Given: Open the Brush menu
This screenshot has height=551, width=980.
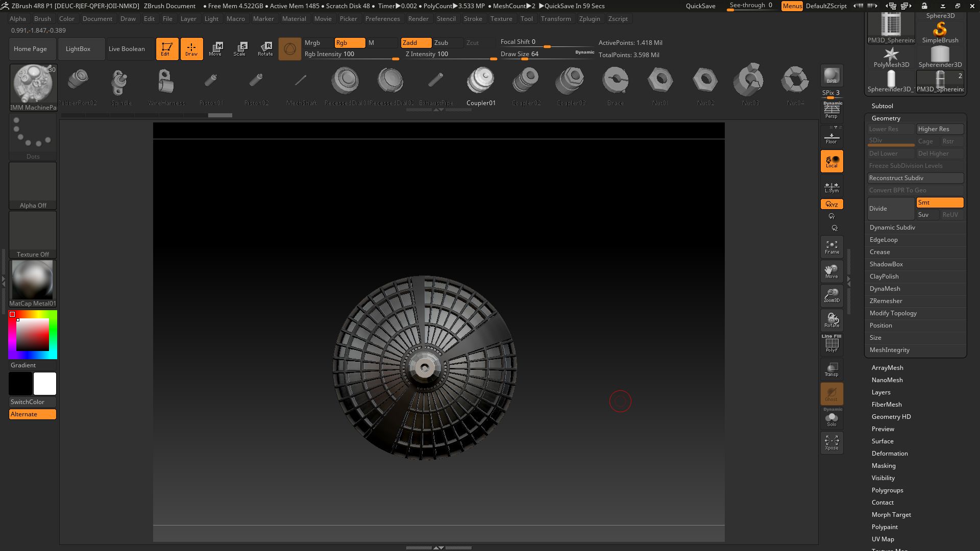Looking at the screenshot, I should coord(42,19).
